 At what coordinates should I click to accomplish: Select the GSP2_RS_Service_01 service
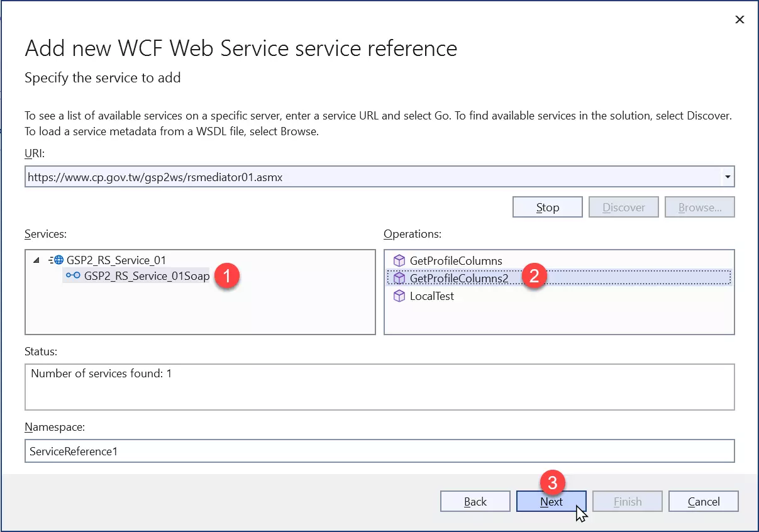[x=116, y=260]
